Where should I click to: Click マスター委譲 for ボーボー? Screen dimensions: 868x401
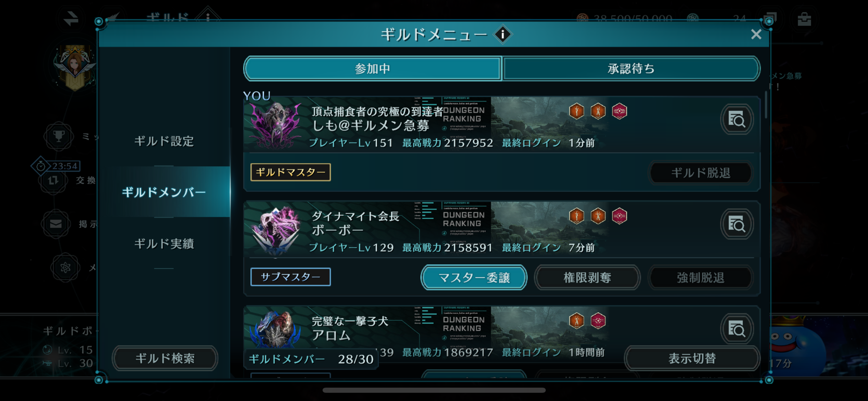tap(474, 277)
